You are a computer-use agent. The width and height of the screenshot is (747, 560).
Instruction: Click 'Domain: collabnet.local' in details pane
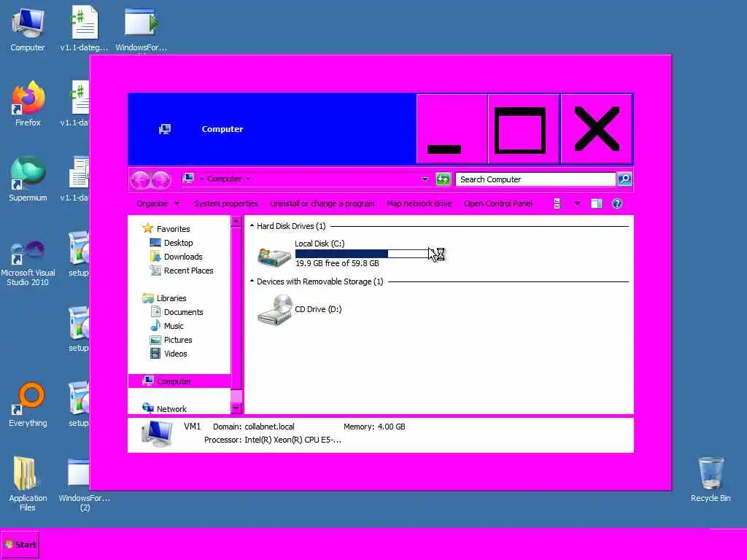(253, 427)
